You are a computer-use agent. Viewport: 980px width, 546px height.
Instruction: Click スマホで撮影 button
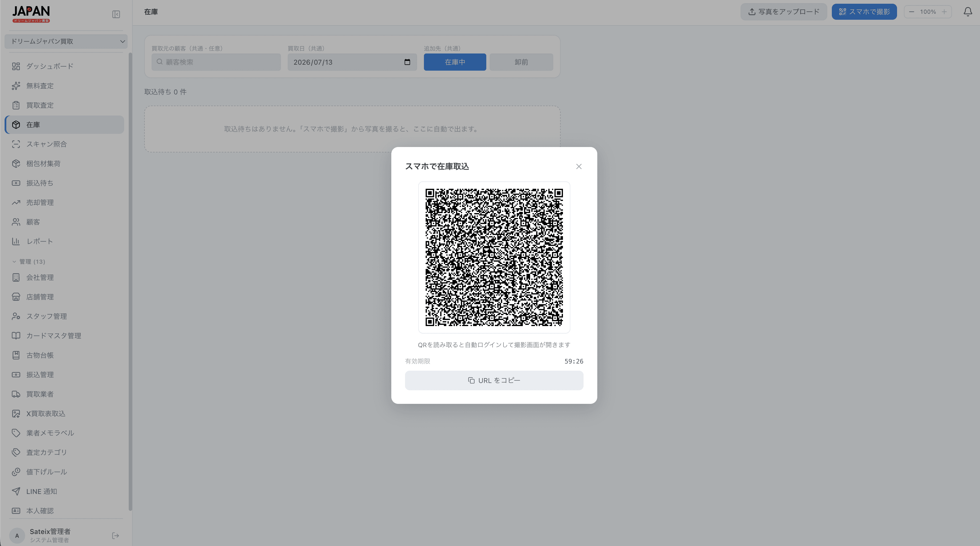864,12
